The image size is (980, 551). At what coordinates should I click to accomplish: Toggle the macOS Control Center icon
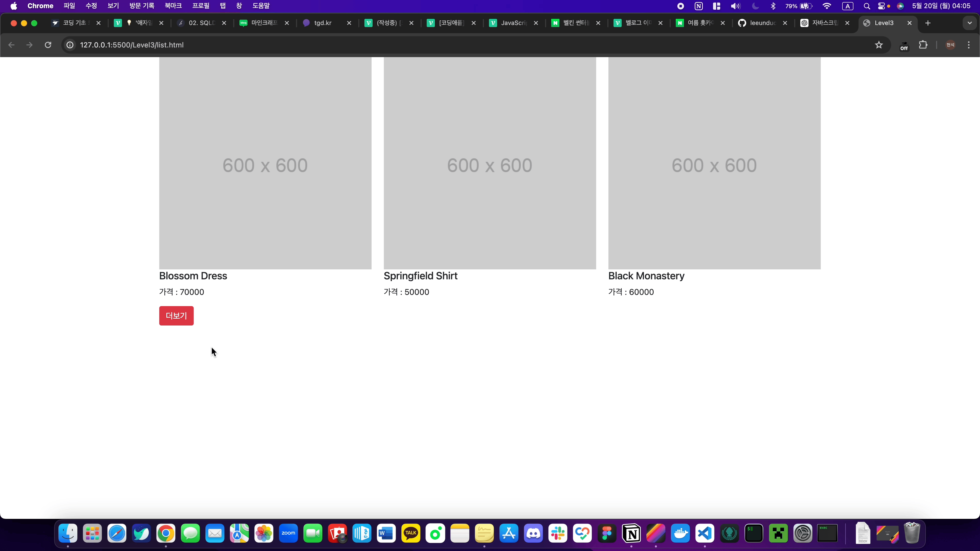tap(881, 6)
